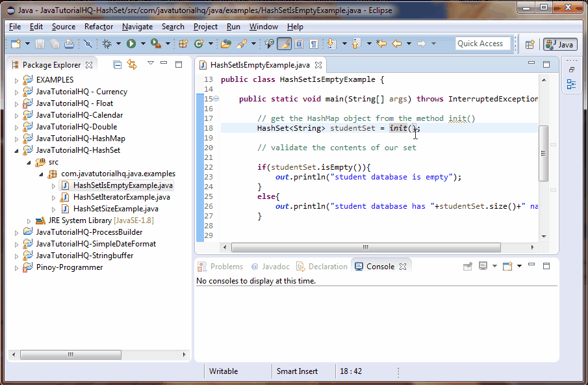Click the Quick Access field

[x=482, y=43]
